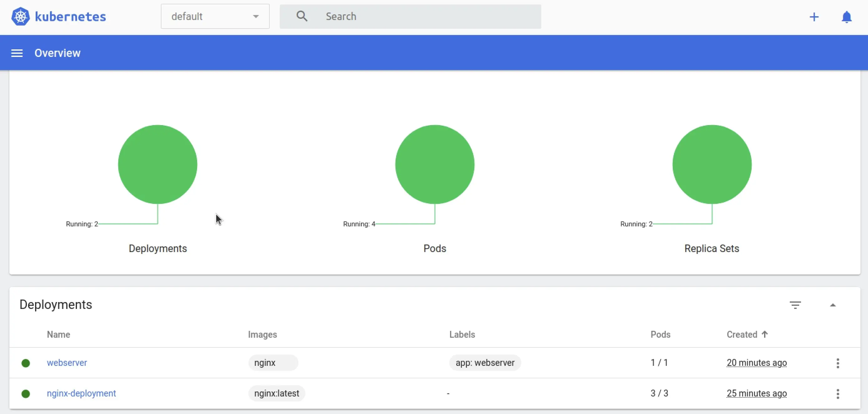Open the nginx-deployment link
The width and height of the screenshot is (868, 414).
(82, 393)
